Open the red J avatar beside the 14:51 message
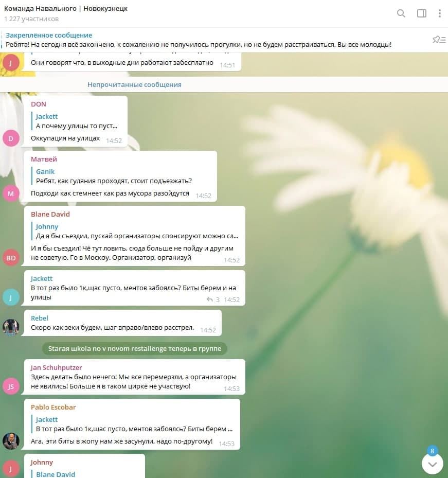Screen dimensions: 448x478 click(x=11, y=63)
